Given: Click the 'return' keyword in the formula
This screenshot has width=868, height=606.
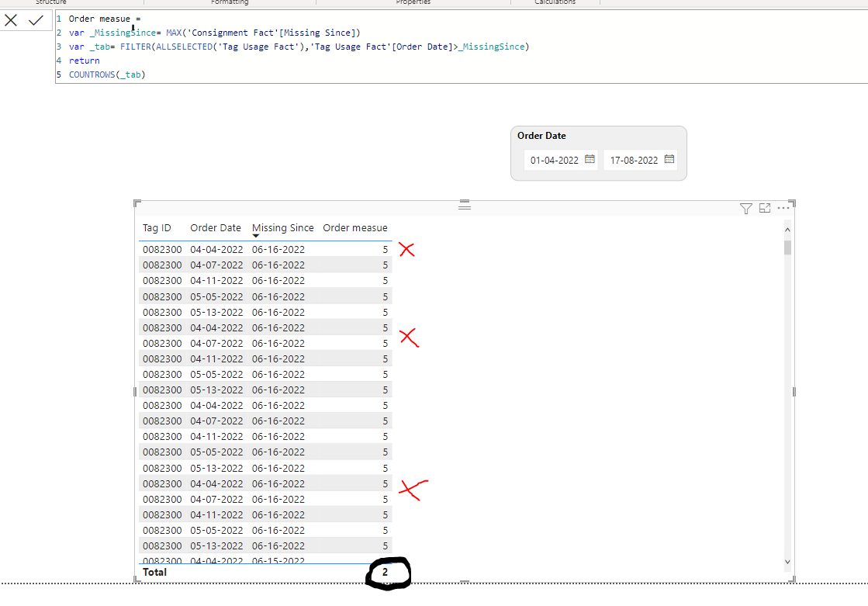Looking at the screenshot, I should coord(84,61).
